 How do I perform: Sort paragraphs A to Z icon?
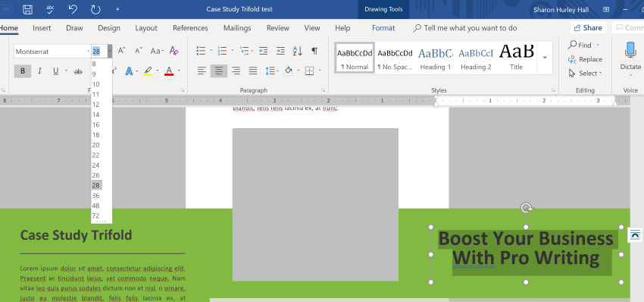[x=298, y=51]
